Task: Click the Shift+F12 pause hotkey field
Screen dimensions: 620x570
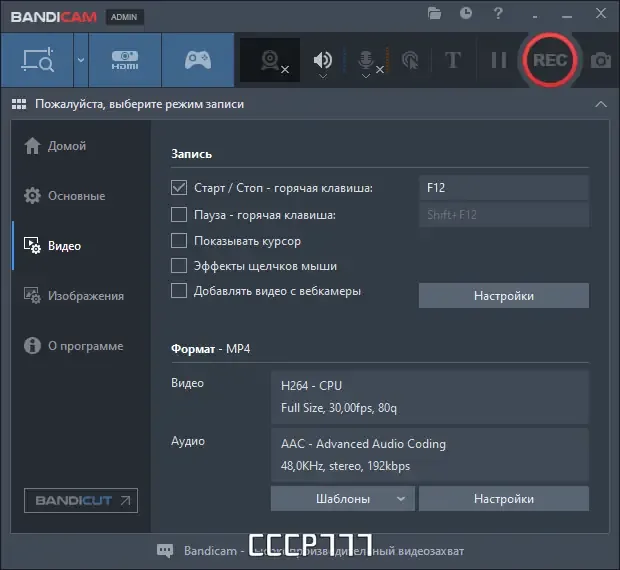Action: [x=504, y=215]
